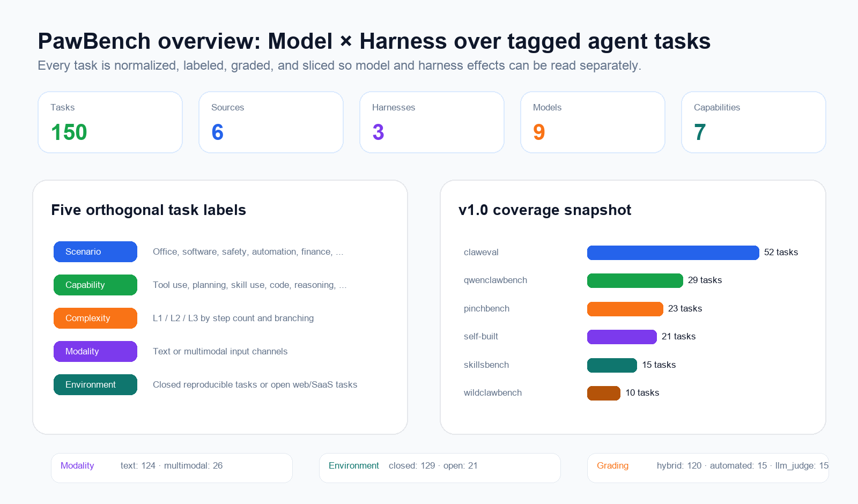This screenshot has width=858, height=504.
Task: Click the 'claweval' source label
Action: click(481, 252)
